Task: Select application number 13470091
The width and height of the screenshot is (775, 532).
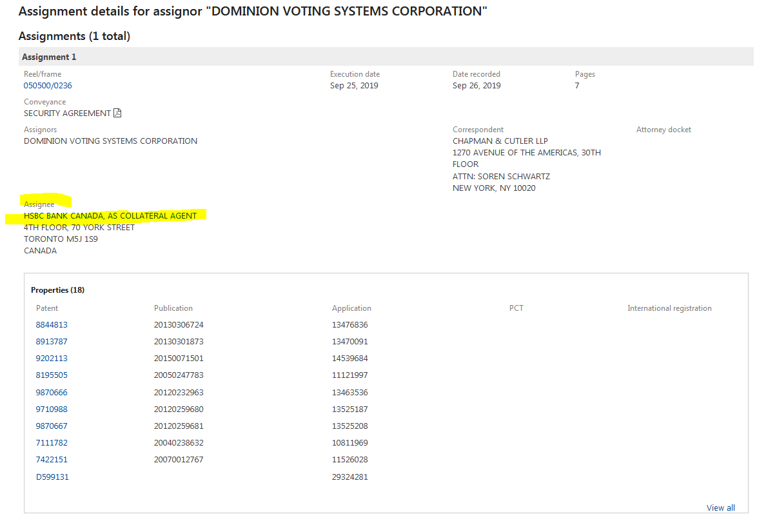Action: pos(350,342)
